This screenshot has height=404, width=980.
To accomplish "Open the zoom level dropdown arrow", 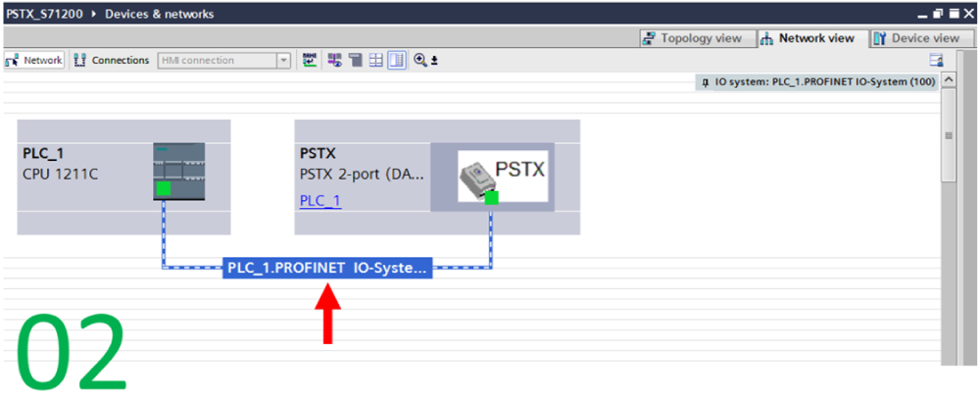I will click(x=434, y=61).
